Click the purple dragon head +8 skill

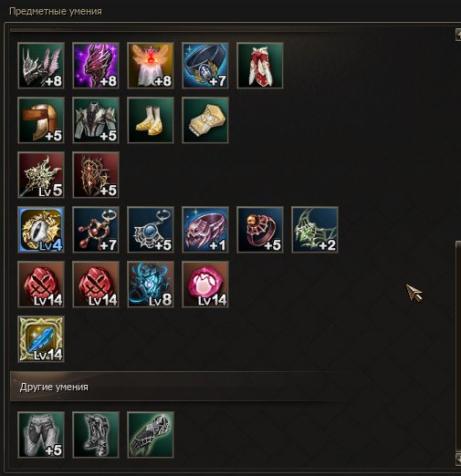click(x=96, y=66)
